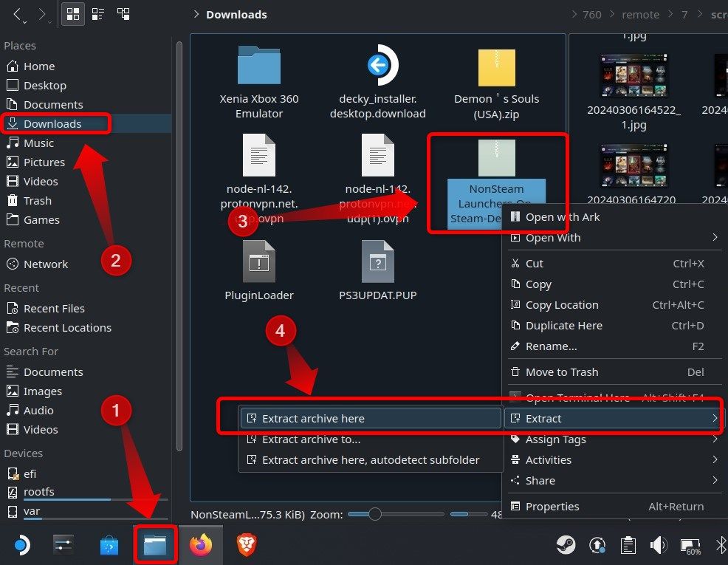Open the Discover software center icon
The image size is (728, 565).
(109, 545)
